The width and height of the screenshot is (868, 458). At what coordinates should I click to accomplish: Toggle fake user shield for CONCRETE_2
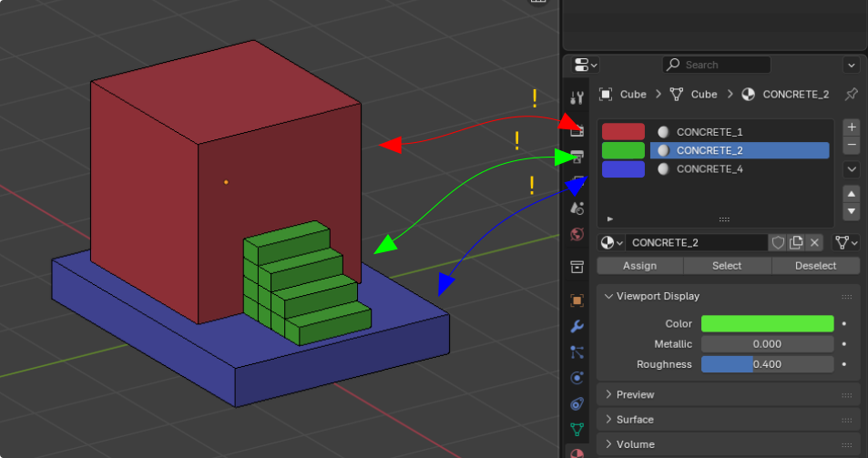pos(778,242)
